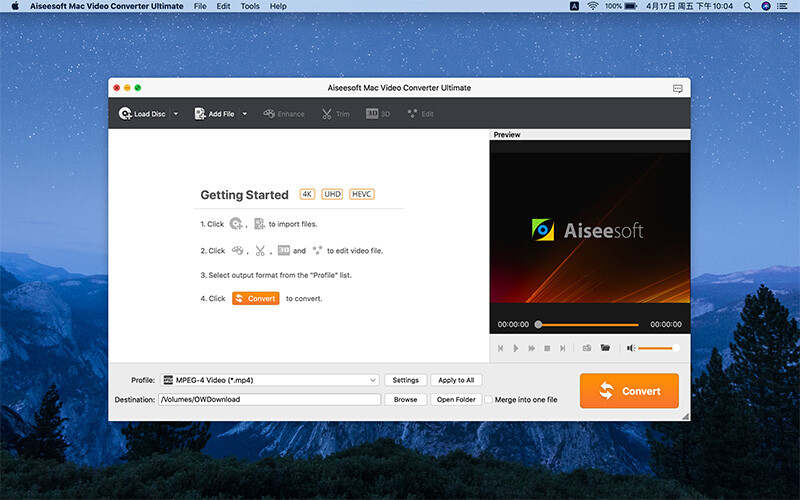The width and height of the screenshot is (800, 500).
Task: Open the Enhance tool in toolbar
Action: point(284,114)
